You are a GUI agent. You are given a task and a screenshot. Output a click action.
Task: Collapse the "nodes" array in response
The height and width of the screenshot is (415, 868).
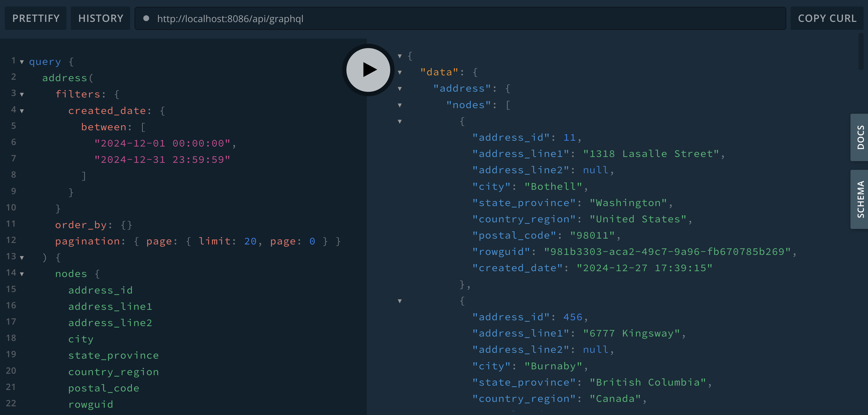[x=400, y=105]
